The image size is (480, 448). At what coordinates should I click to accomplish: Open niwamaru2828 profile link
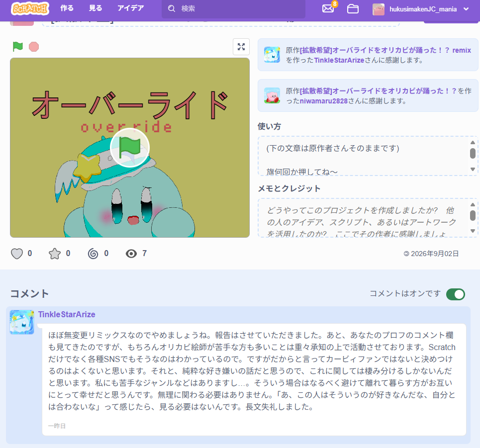pyautogui.click(x=324, y=101)
